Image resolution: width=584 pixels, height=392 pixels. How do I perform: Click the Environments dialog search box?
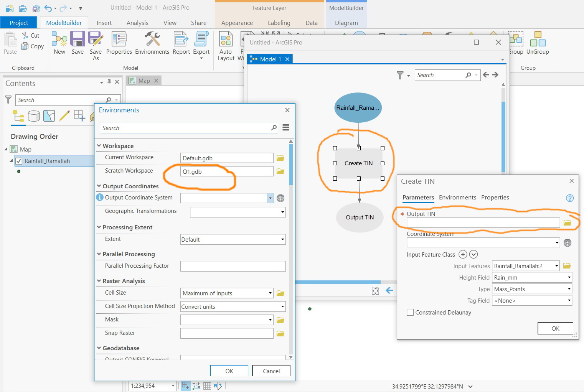(189, 128)
